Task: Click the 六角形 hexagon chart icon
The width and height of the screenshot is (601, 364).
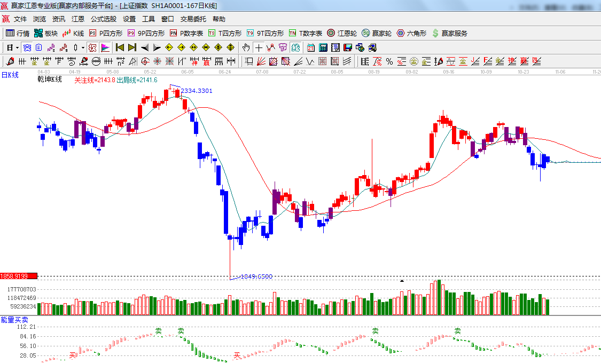Action: 411,33
